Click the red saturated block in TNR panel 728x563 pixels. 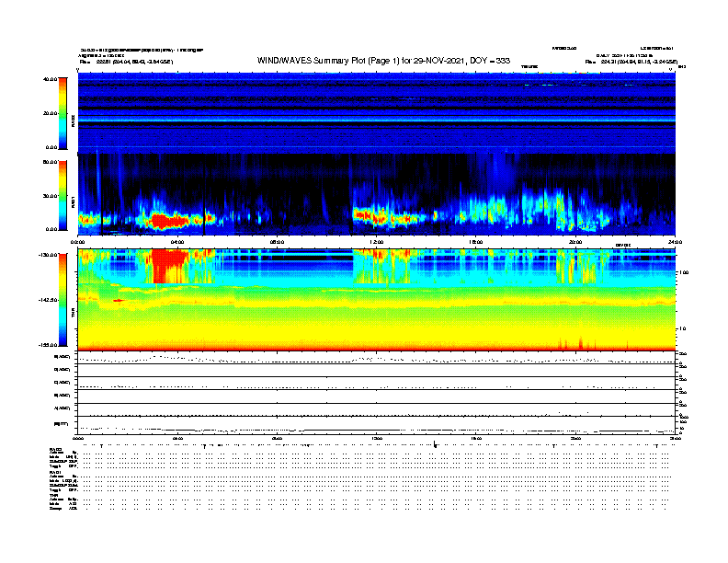pos(169,266)
